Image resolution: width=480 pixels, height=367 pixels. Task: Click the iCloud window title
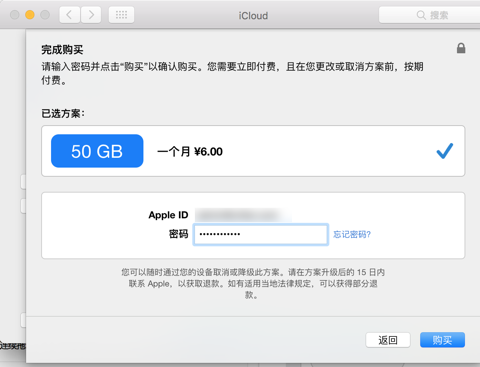(x=253, y=16)
